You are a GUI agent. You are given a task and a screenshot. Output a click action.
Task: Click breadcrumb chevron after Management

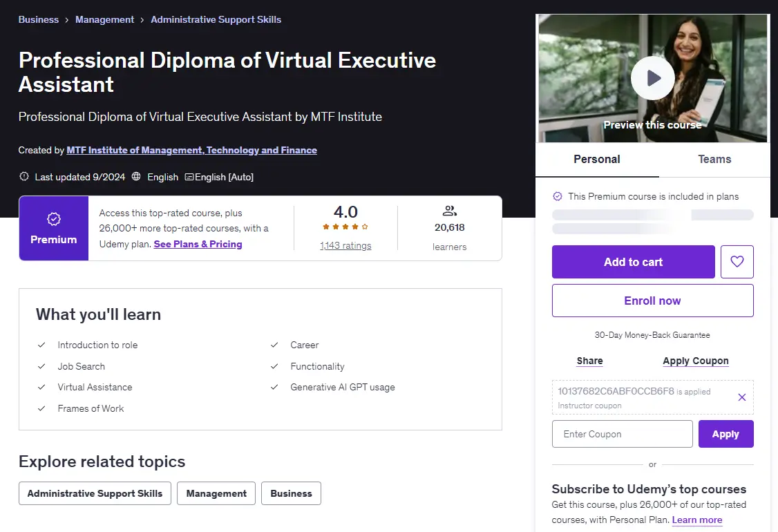tap(142, 20)
